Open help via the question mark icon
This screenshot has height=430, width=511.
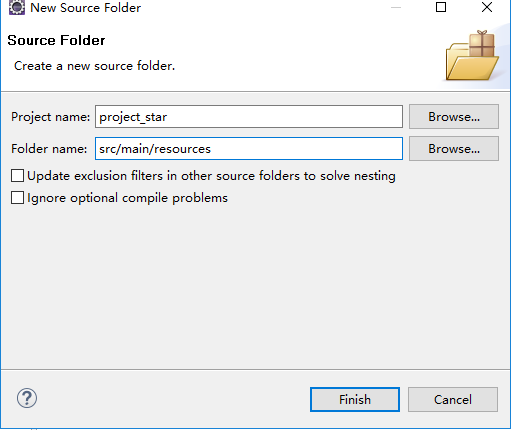point(27,398)
